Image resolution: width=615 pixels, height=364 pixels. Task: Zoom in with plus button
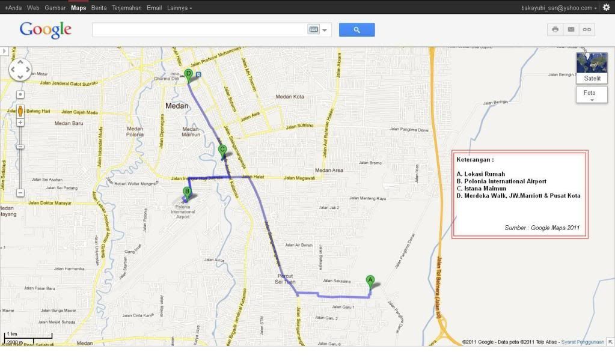pyautogui.click(x=20, y=123)
